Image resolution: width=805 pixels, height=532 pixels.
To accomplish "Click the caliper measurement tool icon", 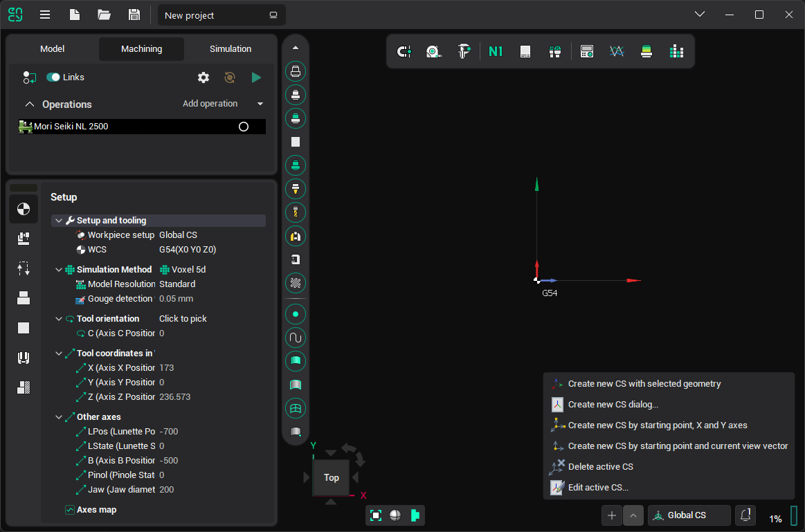I will pyautogui.click(x=464, y=51).
